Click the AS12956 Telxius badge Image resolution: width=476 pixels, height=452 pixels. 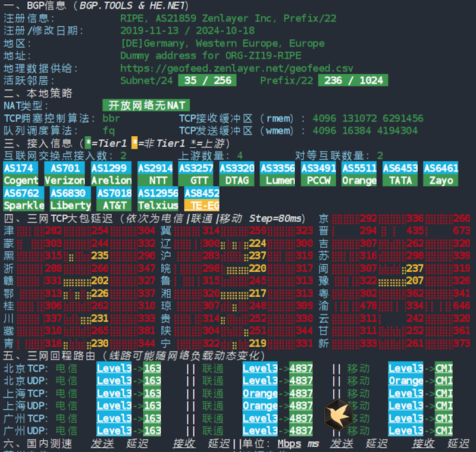pyautogui.click(x=158, y=199)
